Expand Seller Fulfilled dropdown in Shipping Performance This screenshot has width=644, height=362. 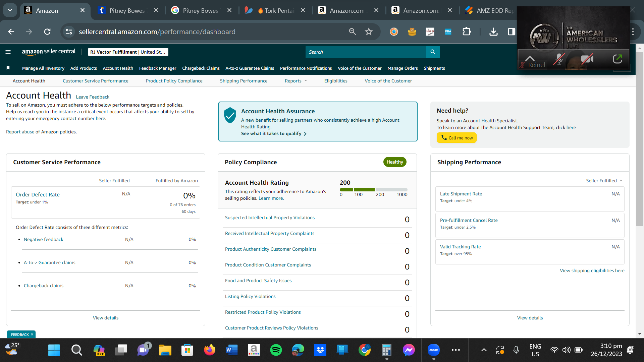pyautogui.click(x=604, y=181)
